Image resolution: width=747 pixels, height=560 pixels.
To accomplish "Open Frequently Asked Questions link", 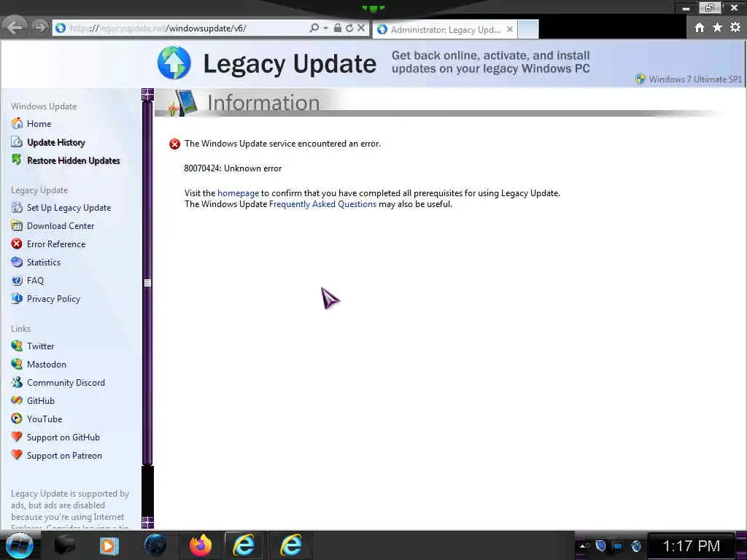I will [x=322, y=204].
